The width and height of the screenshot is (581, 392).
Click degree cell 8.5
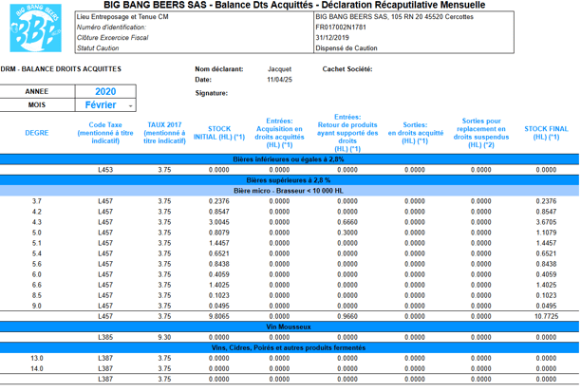(37, 295)
